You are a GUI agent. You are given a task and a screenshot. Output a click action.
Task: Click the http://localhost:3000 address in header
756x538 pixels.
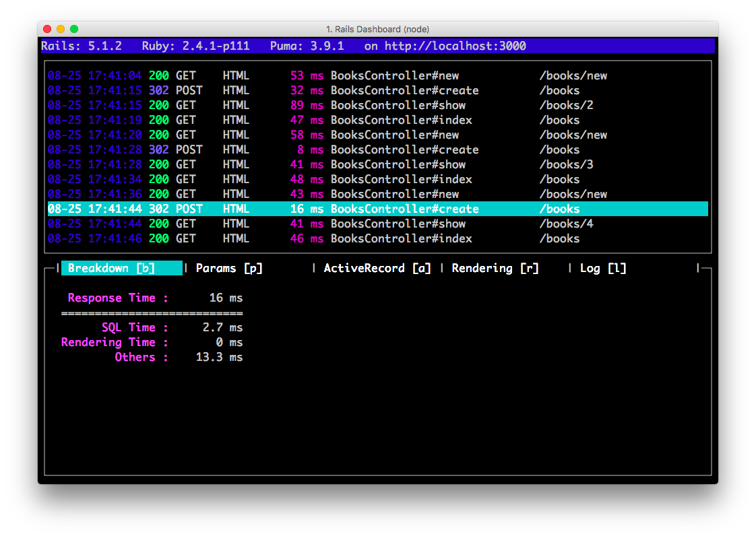coord(455,46)
